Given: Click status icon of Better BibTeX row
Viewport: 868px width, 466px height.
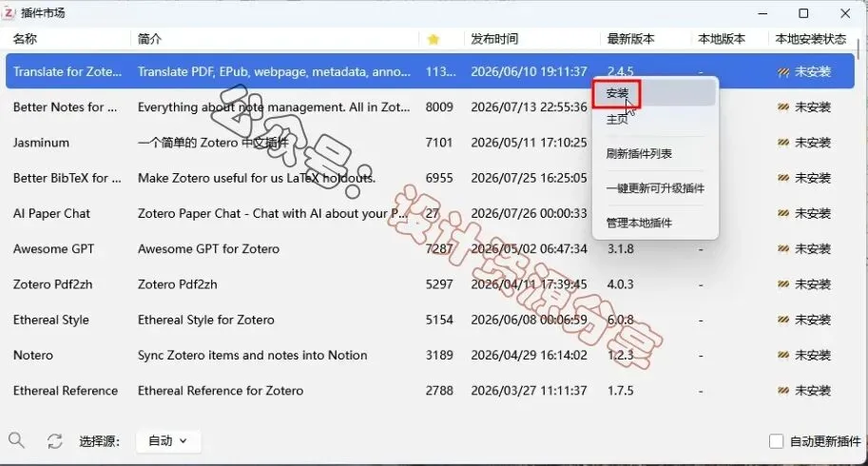Looking at the screenshot, I should tap(782, 178).
